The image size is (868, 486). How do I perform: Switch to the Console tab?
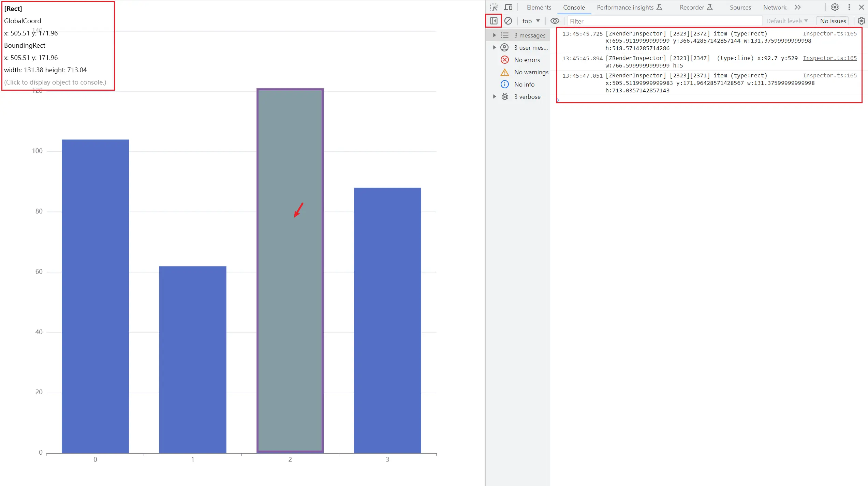[574, 7]
